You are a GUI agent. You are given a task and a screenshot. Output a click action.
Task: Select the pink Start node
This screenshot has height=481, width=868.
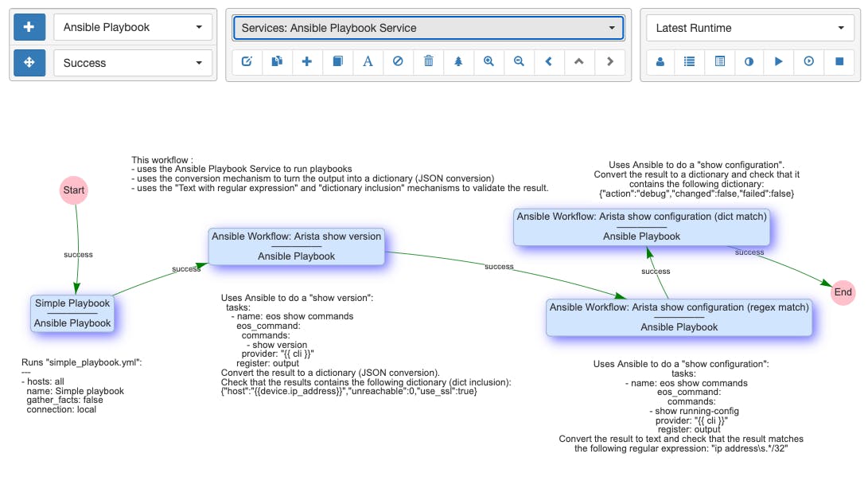[74, 190]
